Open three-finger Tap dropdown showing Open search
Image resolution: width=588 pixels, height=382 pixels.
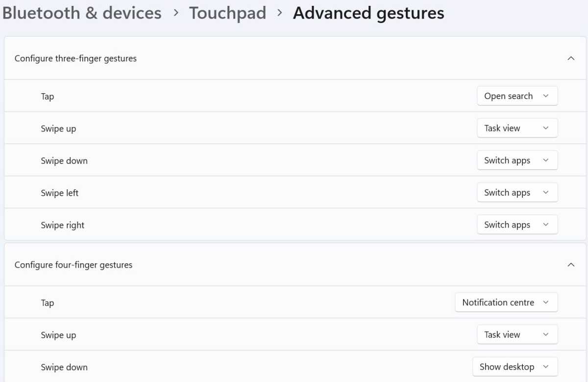517,96
